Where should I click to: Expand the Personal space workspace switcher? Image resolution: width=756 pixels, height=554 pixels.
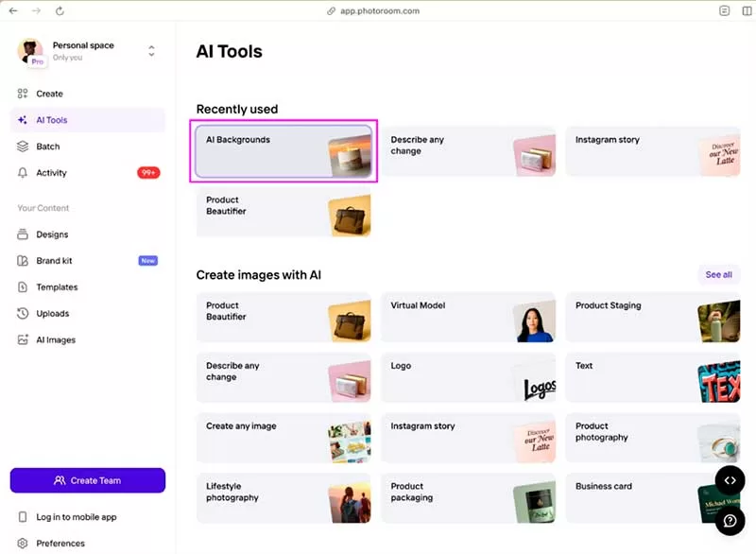click(x=151, y=51)
